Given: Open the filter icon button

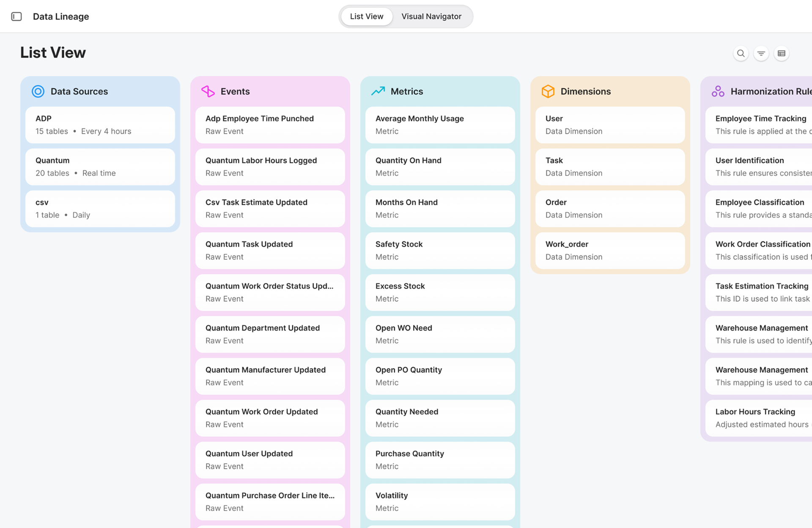Looking at the screenshot, I should coord(761,53).
